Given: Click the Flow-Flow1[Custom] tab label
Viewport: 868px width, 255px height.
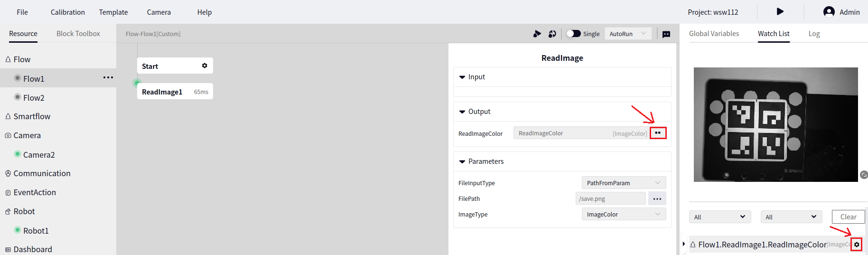Looking at the screenshot, I should pyautogui.click(x=153, y=34).
